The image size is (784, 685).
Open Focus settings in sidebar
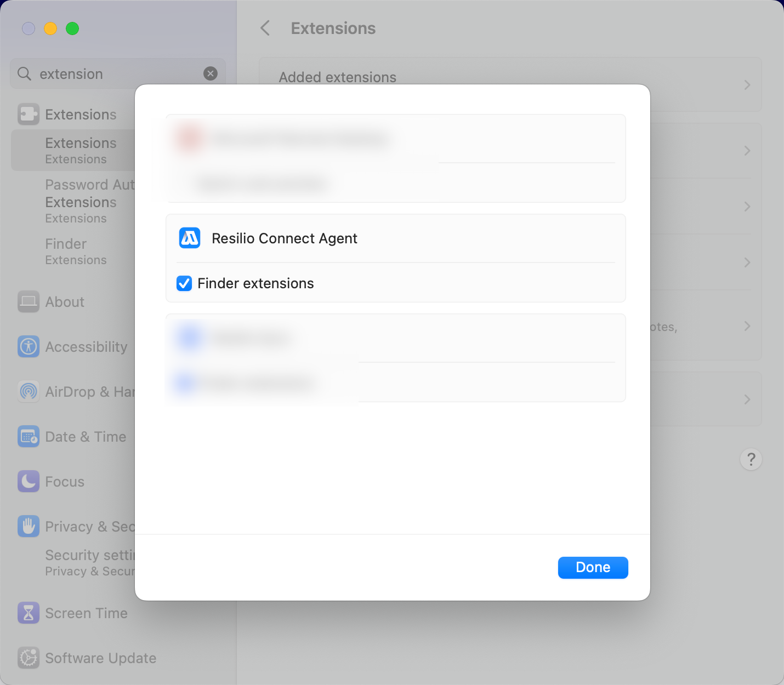tap(65, 482)
